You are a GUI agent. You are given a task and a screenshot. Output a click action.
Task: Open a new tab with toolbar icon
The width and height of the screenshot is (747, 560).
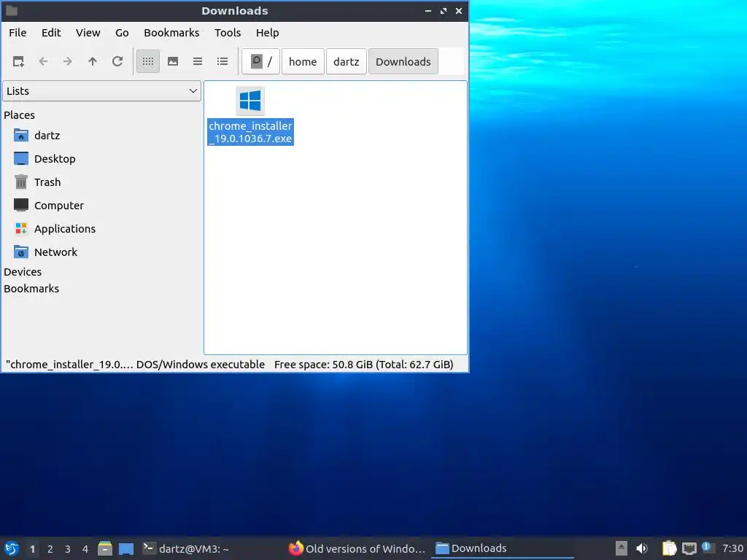click(18, 61)
